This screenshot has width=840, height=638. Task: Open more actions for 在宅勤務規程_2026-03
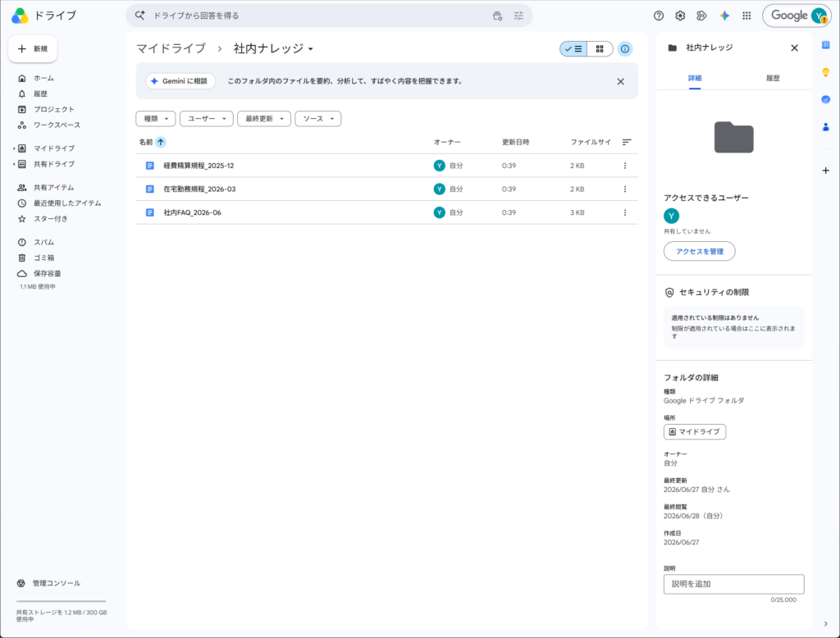pos(624,189)
